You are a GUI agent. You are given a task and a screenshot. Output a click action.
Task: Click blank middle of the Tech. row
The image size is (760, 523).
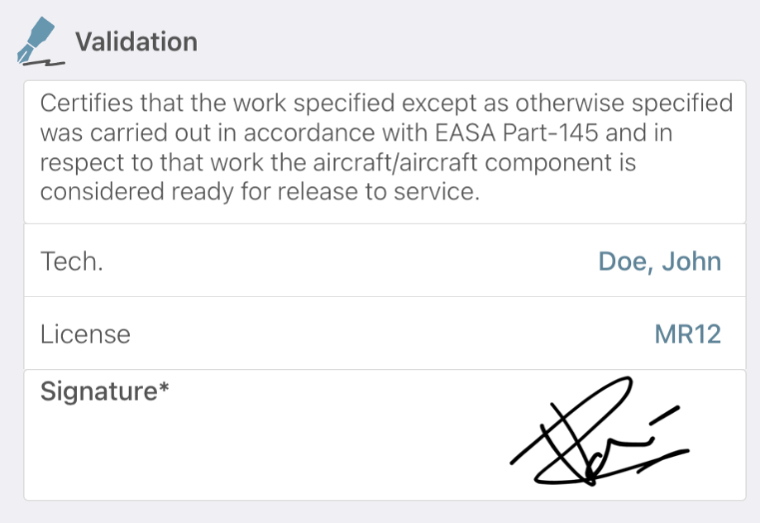click(x=349, y=261)
